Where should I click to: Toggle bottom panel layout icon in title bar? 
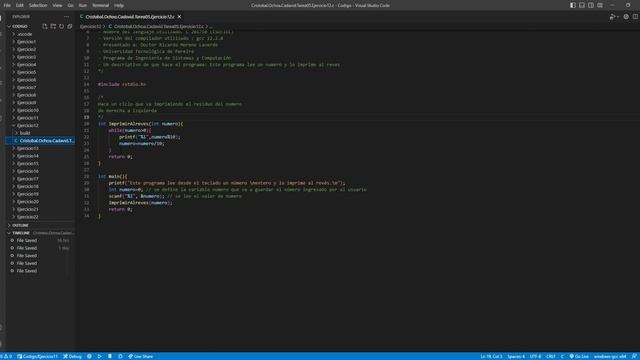tap(582, 5)
